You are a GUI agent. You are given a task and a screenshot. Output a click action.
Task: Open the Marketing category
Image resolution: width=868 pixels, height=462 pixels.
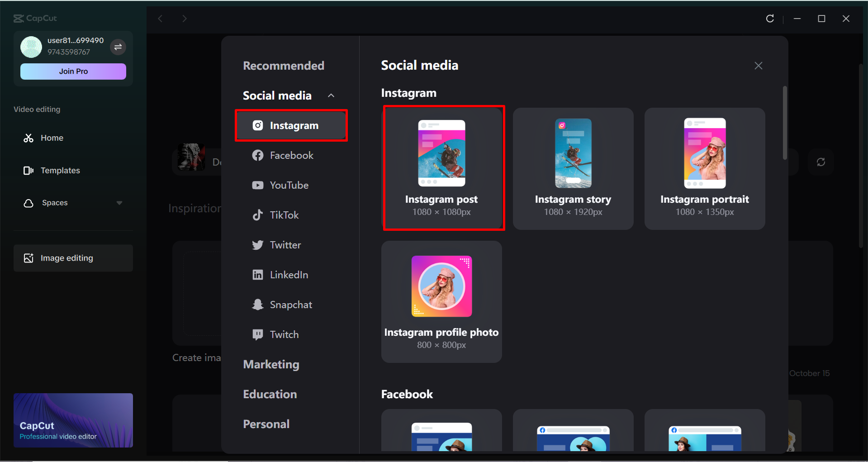pos(271,364)
